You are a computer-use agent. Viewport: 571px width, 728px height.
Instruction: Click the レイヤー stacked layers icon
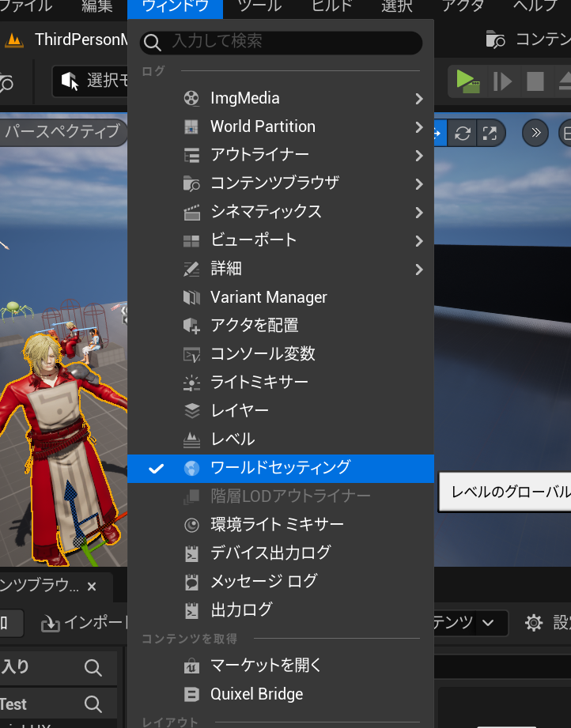191,411
